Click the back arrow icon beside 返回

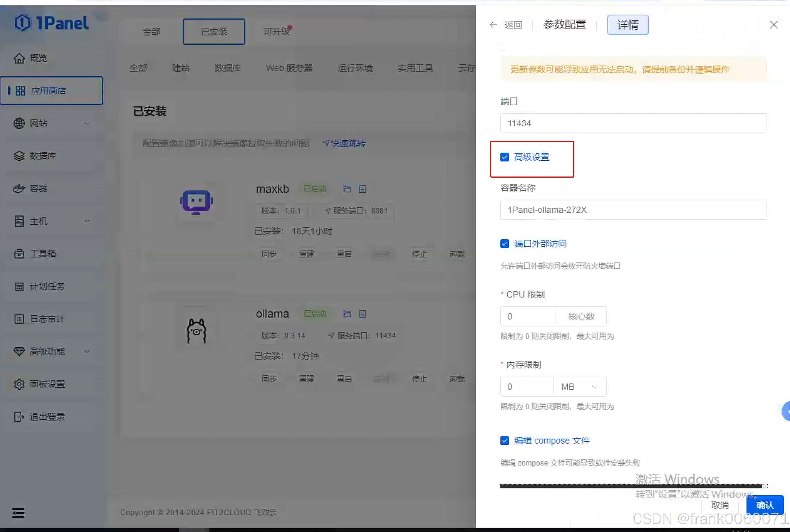pos(493,25)
